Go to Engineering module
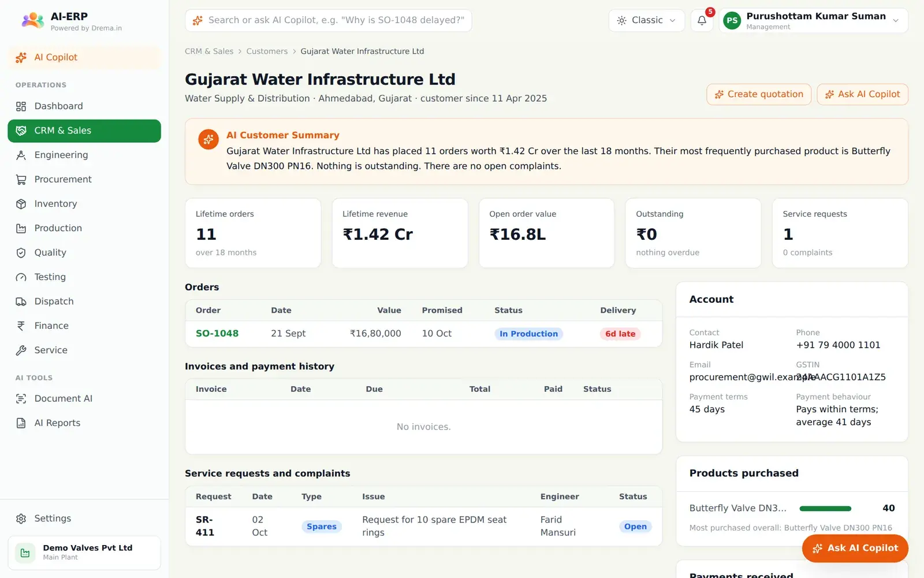 (x=84, y=155)
